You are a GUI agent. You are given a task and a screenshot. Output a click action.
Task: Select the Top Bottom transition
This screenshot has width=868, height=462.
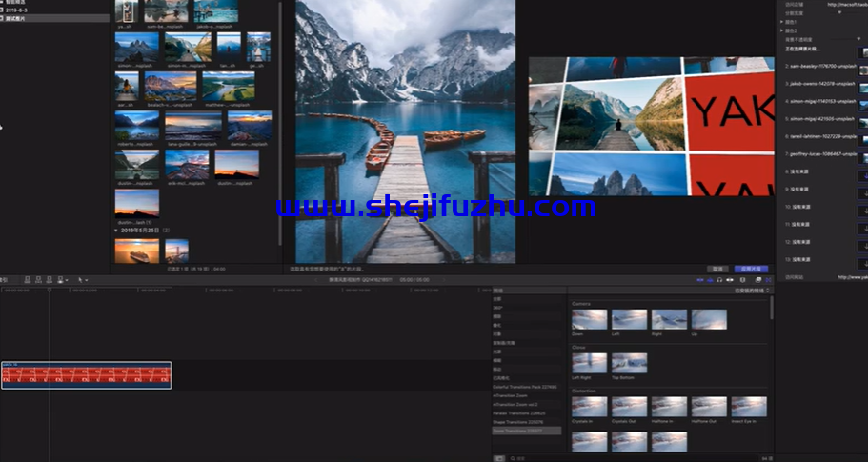629,363
